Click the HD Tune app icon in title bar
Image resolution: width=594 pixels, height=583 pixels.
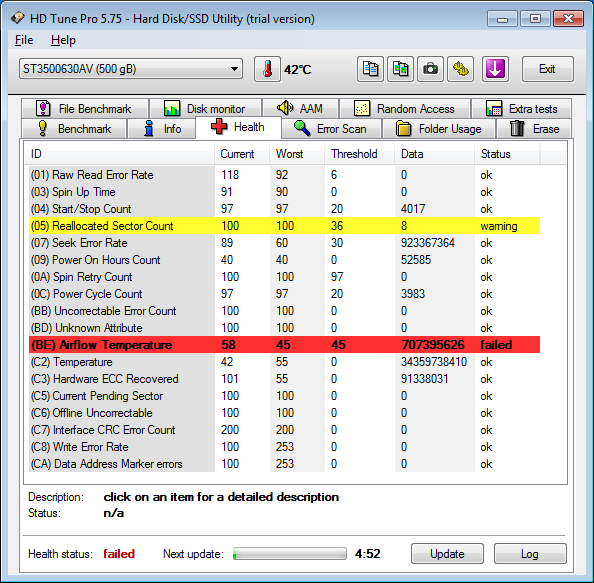(x=17, y=18)
